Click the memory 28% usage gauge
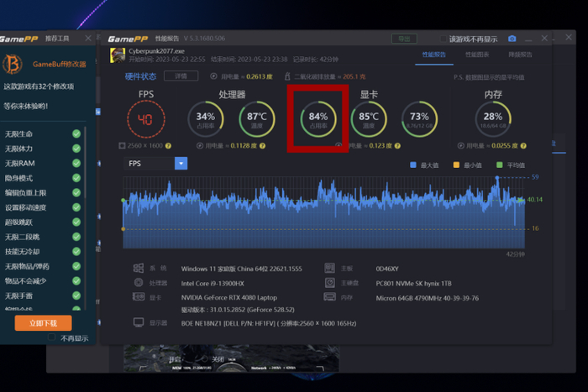Image resolution: width=588 pixels, height=392 pixels. (x=493, y=119)
